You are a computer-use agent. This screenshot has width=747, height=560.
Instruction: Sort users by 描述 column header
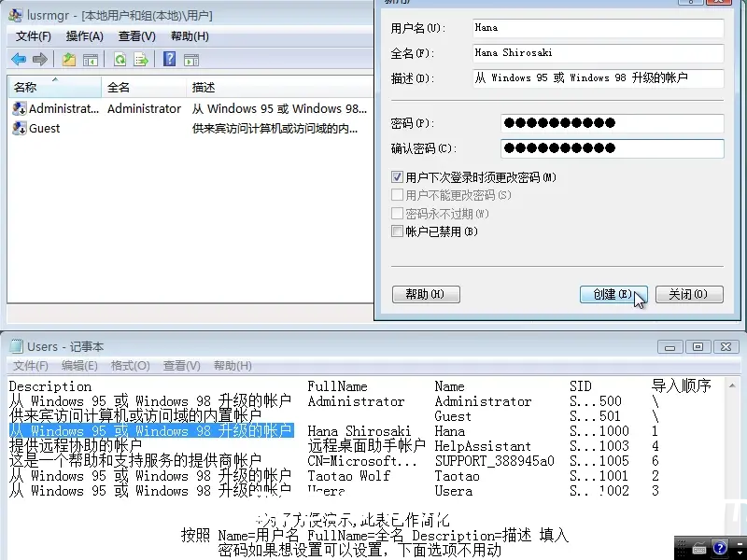(279, 87)
